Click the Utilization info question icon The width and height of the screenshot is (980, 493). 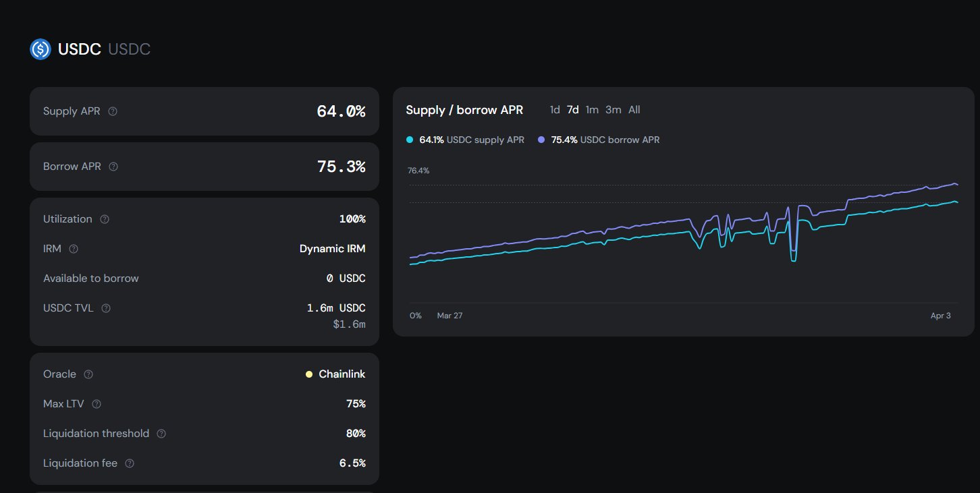[x=105, y=219]
